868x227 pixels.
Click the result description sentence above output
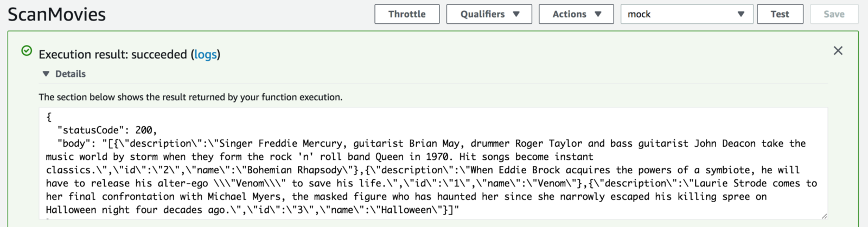pyautogui.click(x=190, y=98)
